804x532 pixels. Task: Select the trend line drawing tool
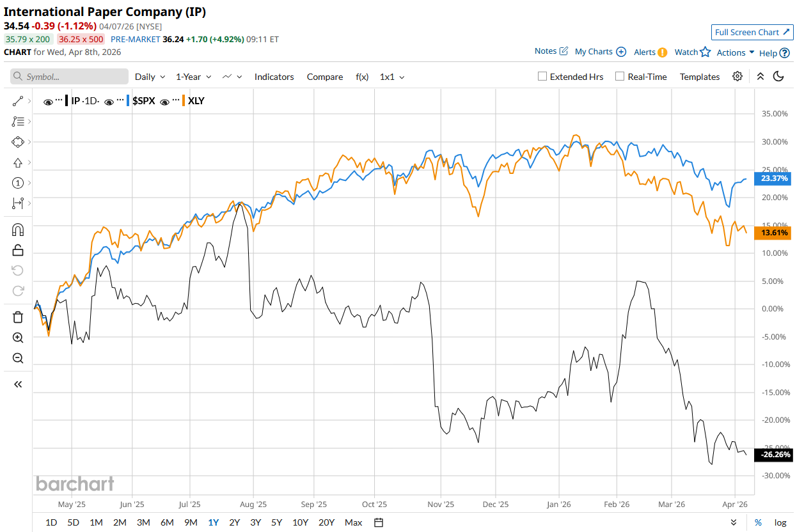click(x=18, y=101)
